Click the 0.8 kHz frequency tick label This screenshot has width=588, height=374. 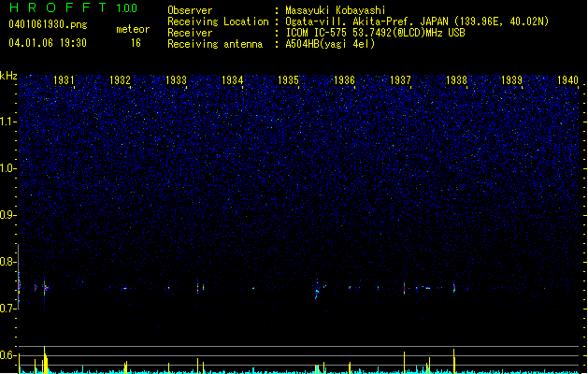point(7,262)
